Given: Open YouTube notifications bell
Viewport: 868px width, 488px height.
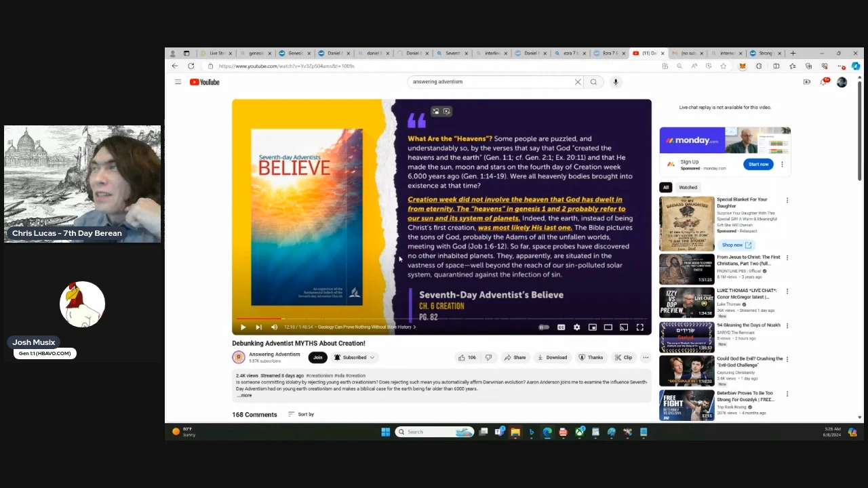Looking at the screenshot, I should point(824,82).
